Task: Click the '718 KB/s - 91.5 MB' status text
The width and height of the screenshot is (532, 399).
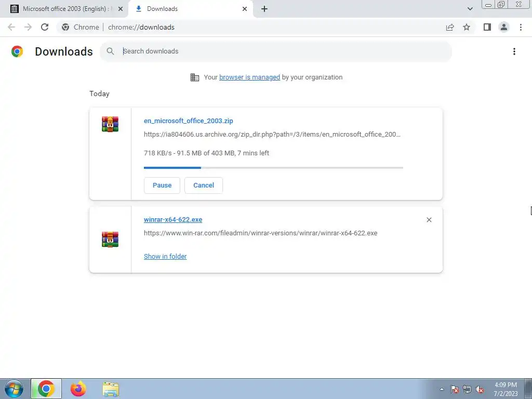Action: pyautogui.click(x=206, y=153)
